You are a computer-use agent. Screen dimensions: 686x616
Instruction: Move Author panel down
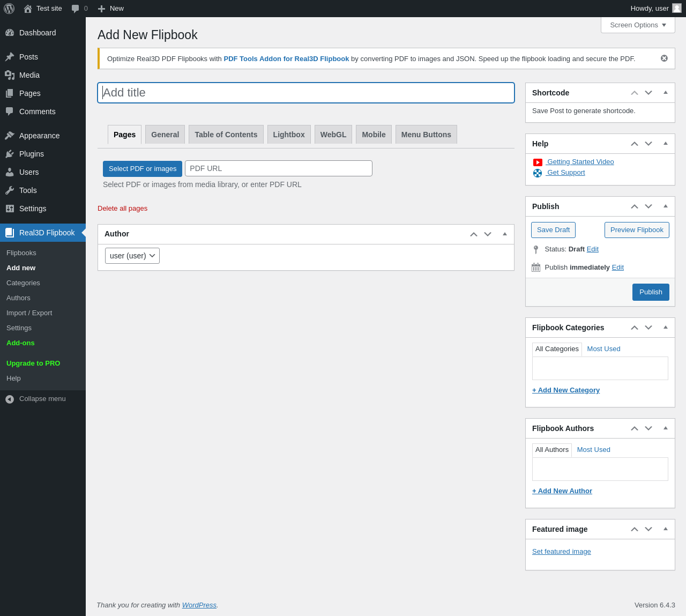click(x=488, y=234)
